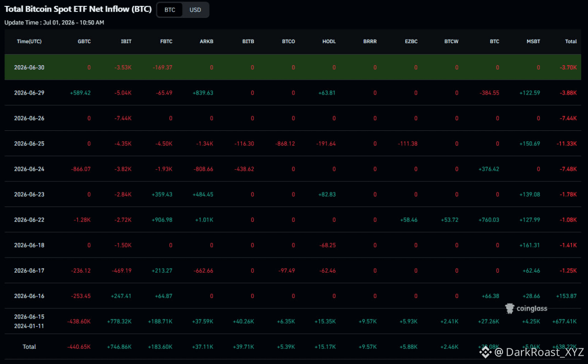Click the BITB column header
The height and width of the screenshot is (364, 588).
(x=248, y=41)
